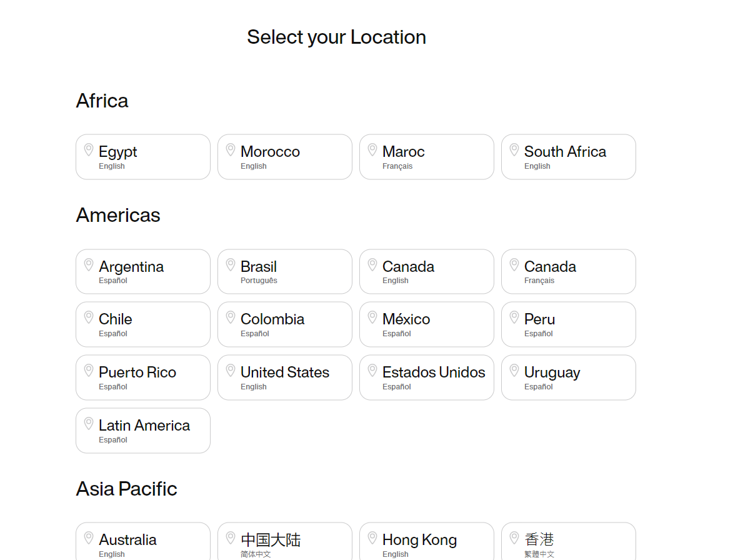Screen dimensions: 748x560
Task: Select Estados Unidos in Español
Action: pyautogui.click(x=426, y=377)
